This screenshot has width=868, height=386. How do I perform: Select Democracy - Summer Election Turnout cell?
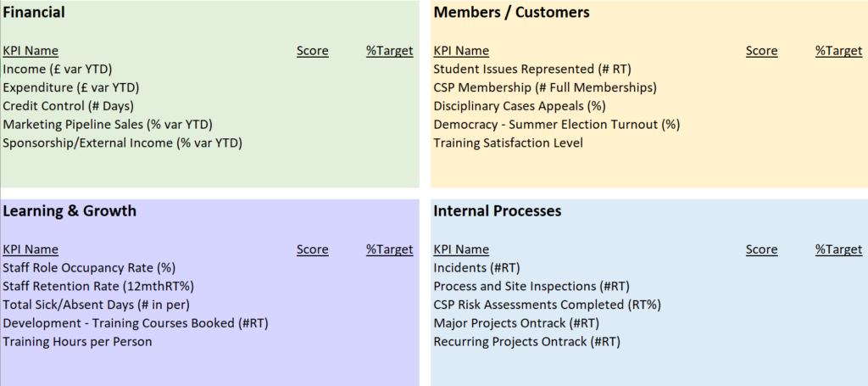[556, 125]
